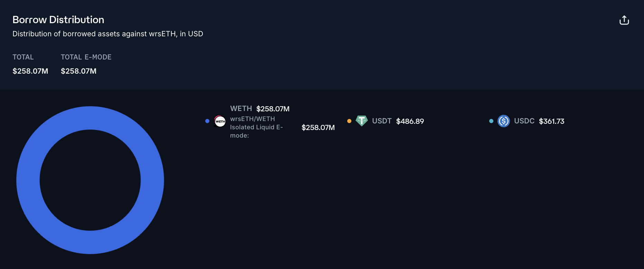Select the teal USDC legend dot
The width and height of the screenshot is (644, 269).
click(491, 121)
